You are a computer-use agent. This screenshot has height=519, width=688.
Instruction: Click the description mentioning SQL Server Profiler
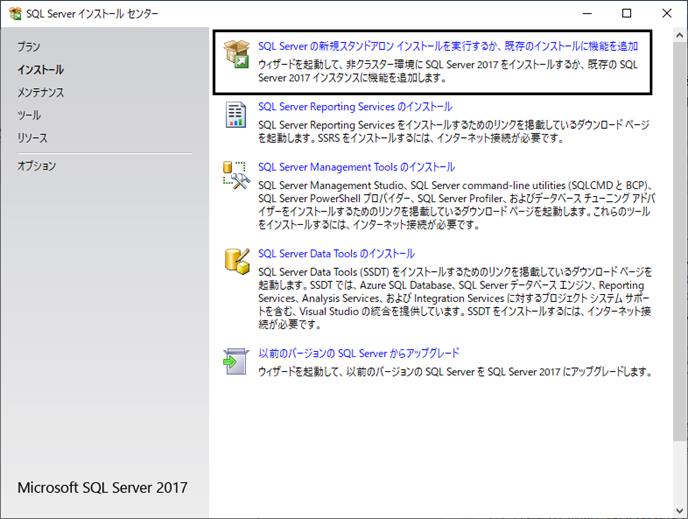point(456,205)
